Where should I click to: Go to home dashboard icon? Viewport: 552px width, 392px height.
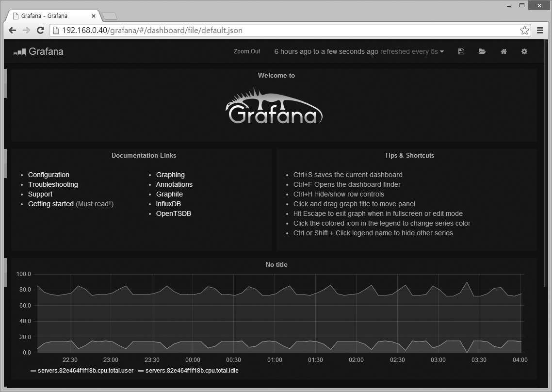pos(503,51)
